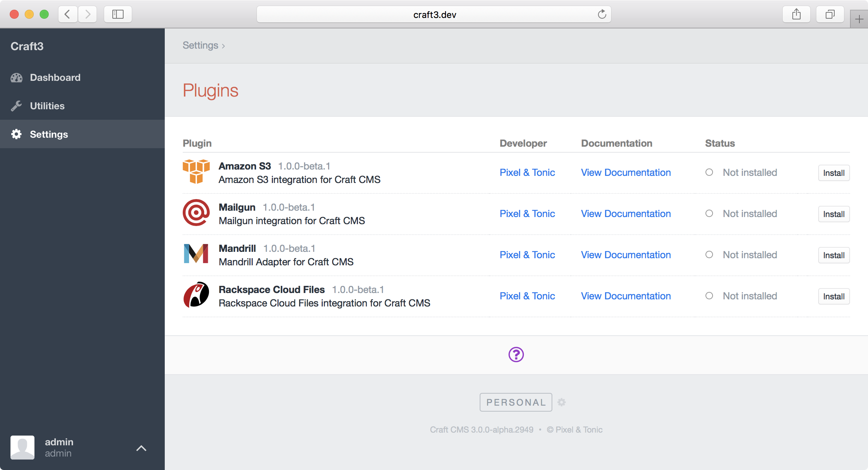Install the Rackspace Cloud Files plugin

pyautogui.click(x=834, y=296)
